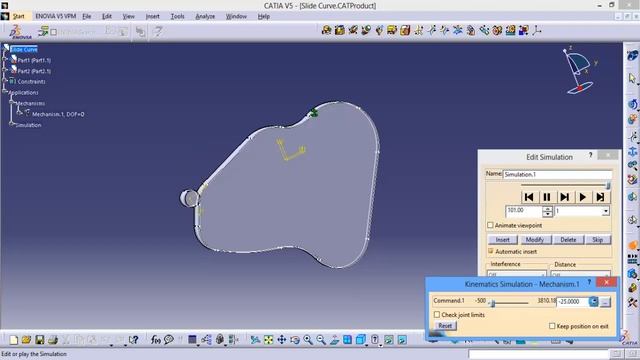Click the Command.1 value field showing -25.0000
640x360 pixels.
click(x=573, y=302)
